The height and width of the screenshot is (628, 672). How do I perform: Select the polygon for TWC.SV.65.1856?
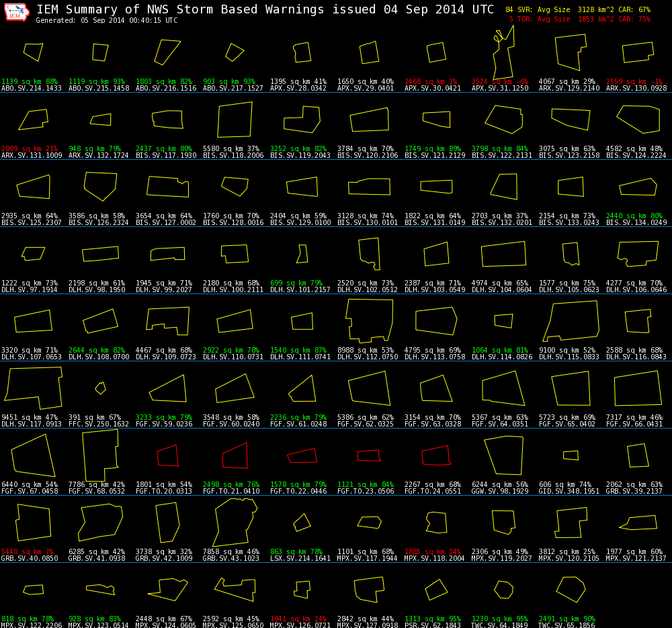[x=571, y=590]
